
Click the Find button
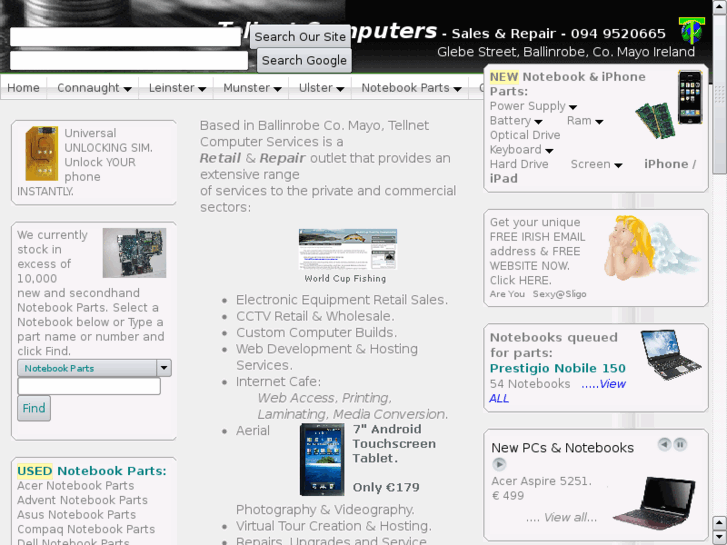34,408
